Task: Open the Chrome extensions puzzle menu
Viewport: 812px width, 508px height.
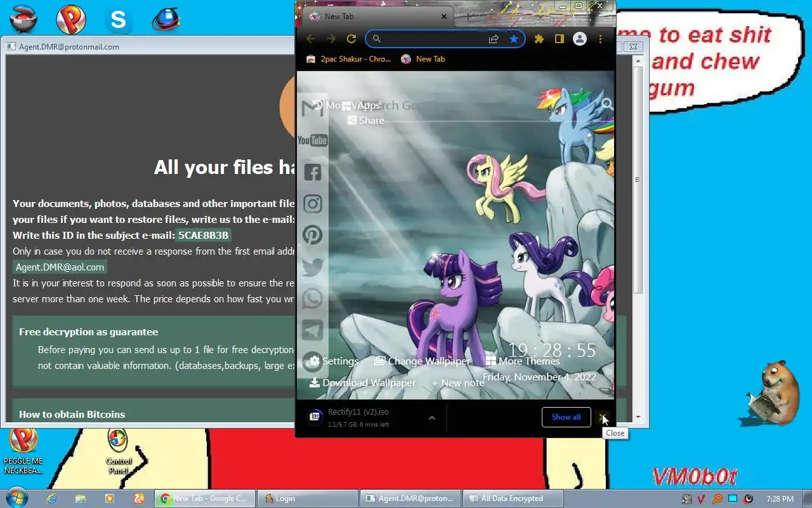Action: point(539,39)
